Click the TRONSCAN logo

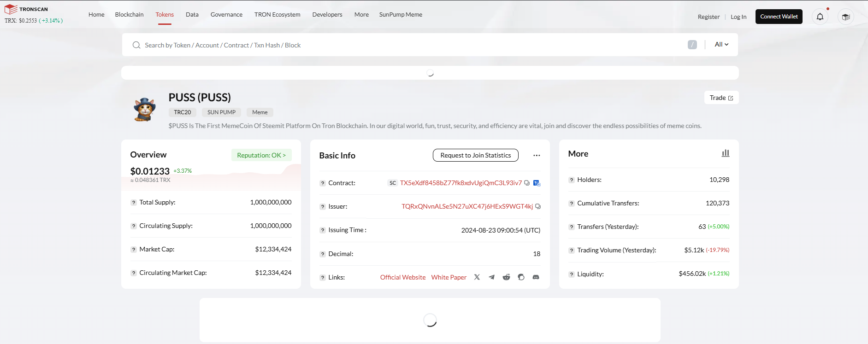(26, 9)
